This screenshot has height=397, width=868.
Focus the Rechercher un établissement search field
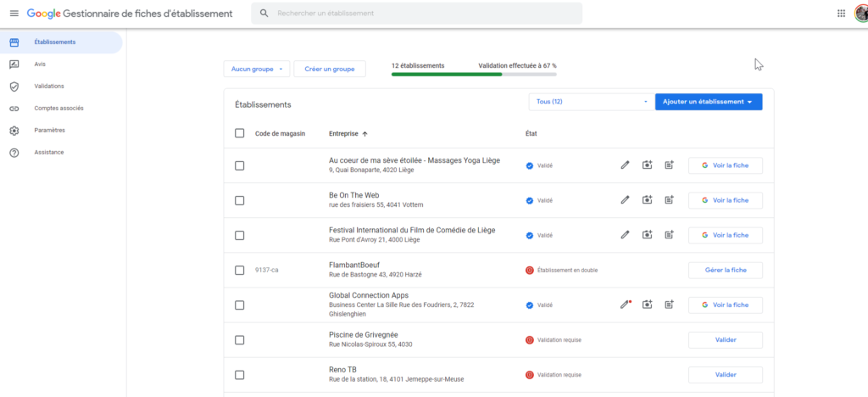[416, 13]
